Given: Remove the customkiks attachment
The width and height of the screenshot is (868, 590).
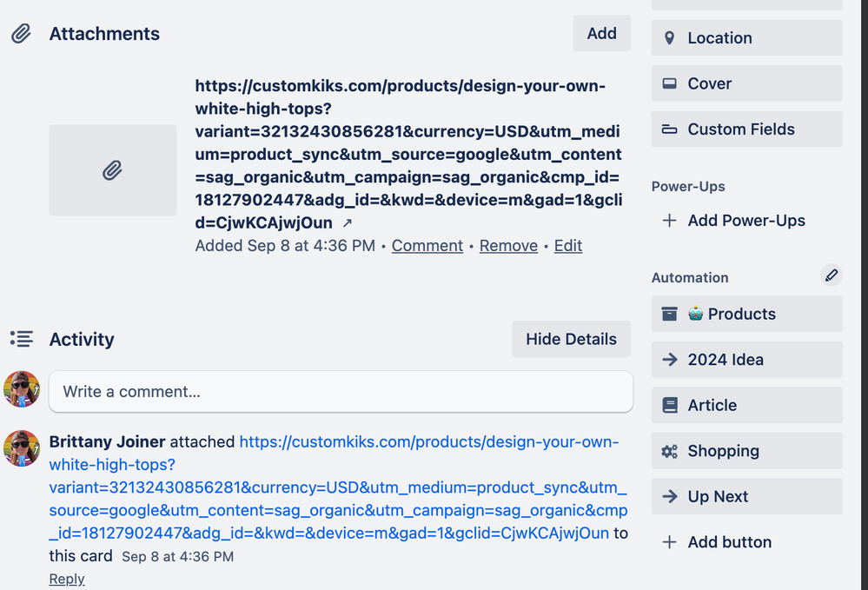Looking at the screenshot, I should 508,246.
